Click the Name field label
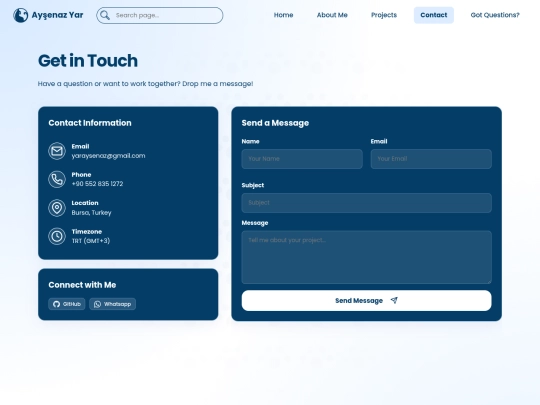540x405 pixels. [250, 141]
